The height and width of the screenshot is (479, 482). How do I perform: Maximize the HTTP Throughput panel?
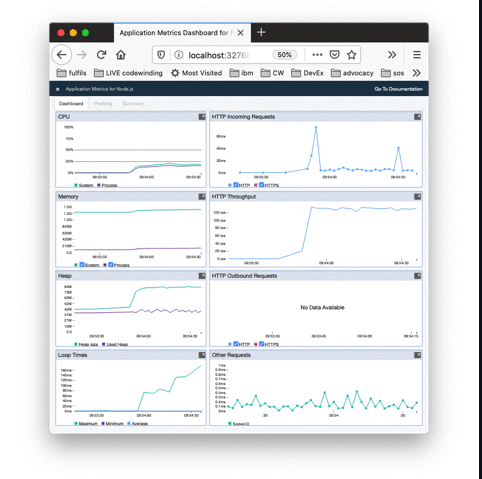tap(417, 197)
